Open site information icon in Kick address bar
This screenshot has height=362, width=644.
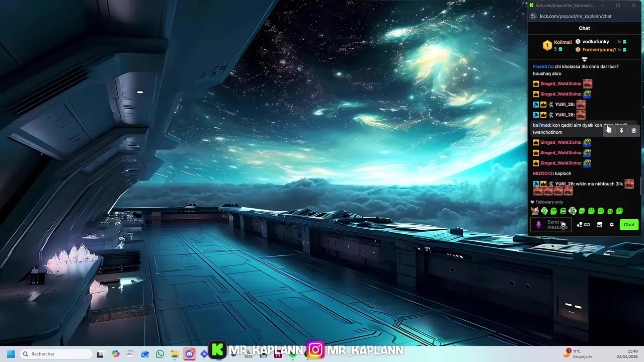(533, 16)
